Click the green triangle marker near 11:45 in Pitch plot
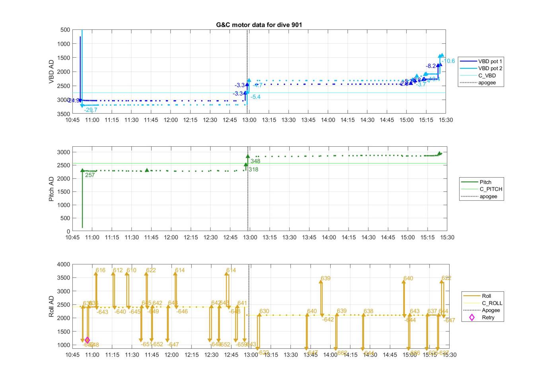The width and height of the screenshot is (557, 392). click(x=147, y=170)
